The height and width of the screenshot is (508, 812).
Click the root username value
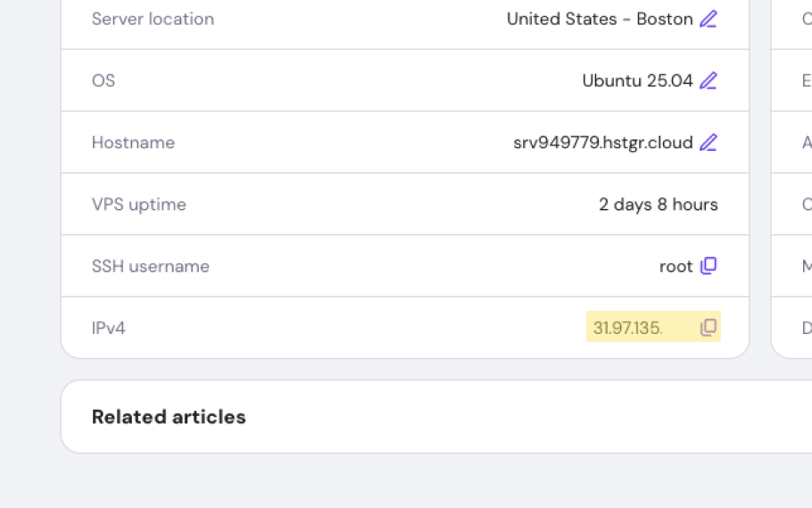[675, 266]
